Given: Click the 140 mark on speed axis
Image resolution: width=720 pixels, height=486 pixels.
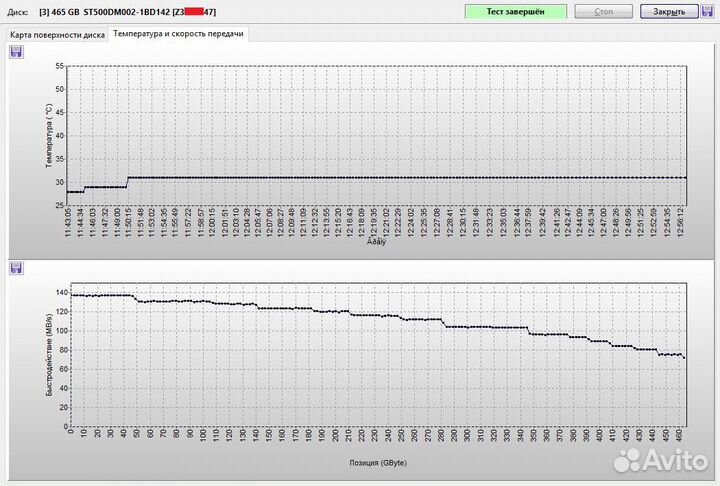Looking at the screenshot, I should (59, 293).
